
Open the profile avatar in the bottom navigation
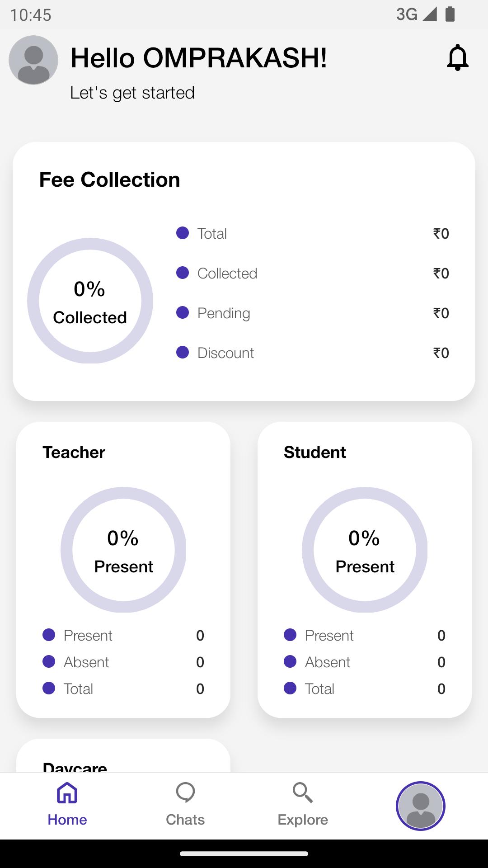pyautogui.click(x=421, y=806)
